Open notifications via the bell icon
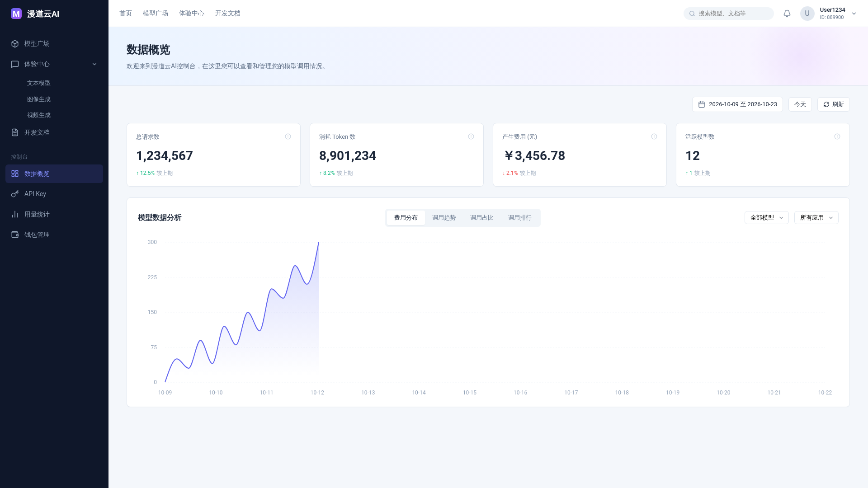Screen dimensions: 868x488 [787, 14]
